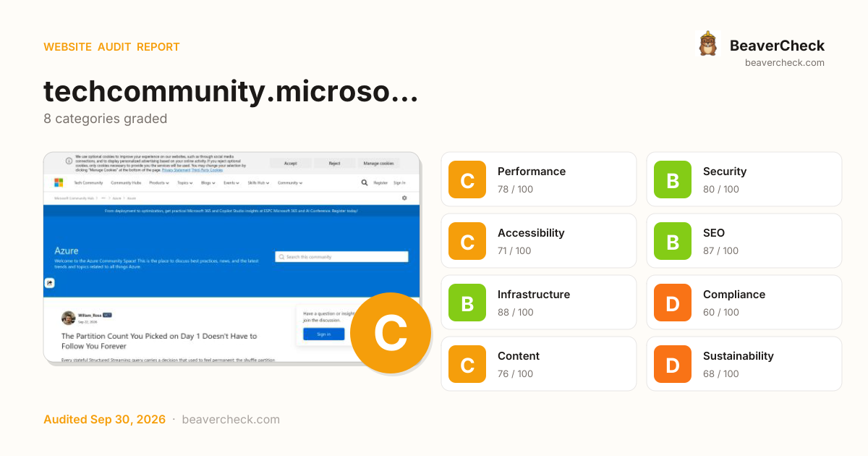The width and height of the screenshot is (868, 456).
Task: Select the Community Hubs menu item
Action: coord(126,183)
